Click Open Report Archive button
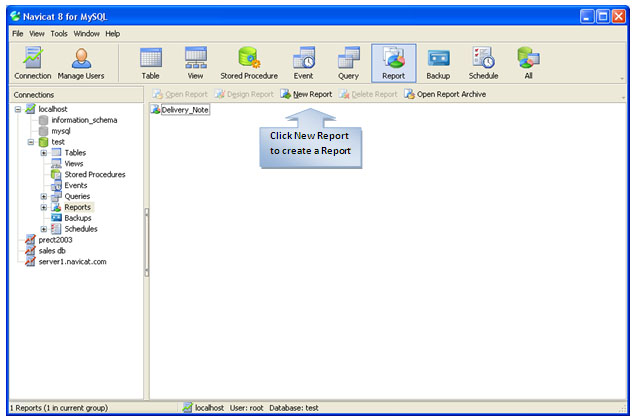634x420 pixels. (x=445, y=94)
